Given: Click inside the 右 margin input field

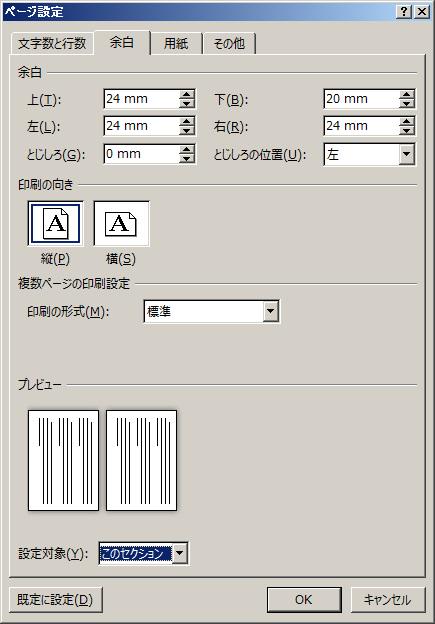Looking at the screenshot, I should pos(362,126).
